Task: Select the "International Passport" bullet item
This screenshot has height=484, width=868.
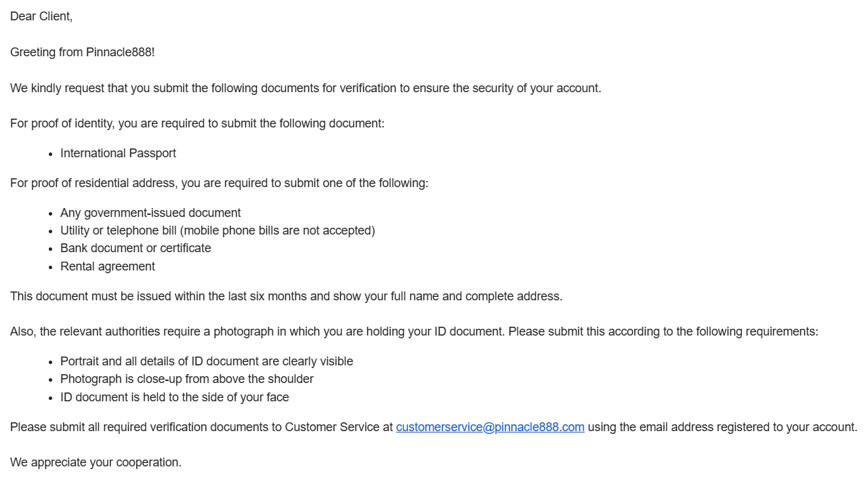Action: click(x=118, y=153)
